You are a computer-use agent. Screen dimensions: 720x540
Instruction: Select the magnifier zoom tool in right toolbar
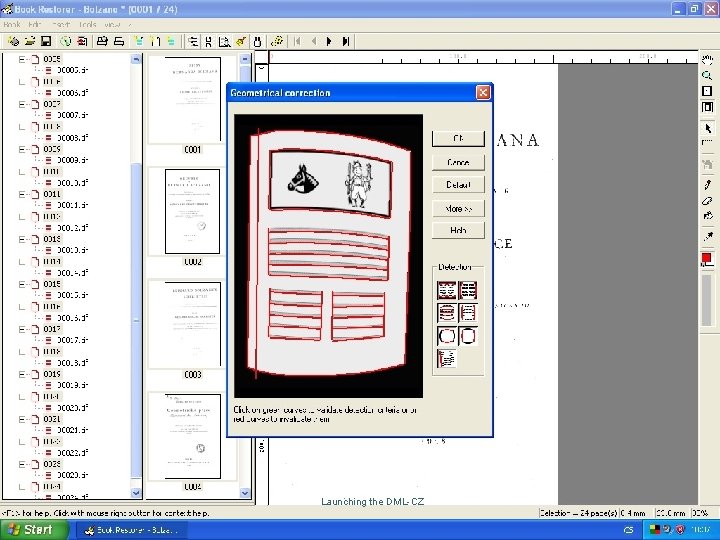point(707,75)
